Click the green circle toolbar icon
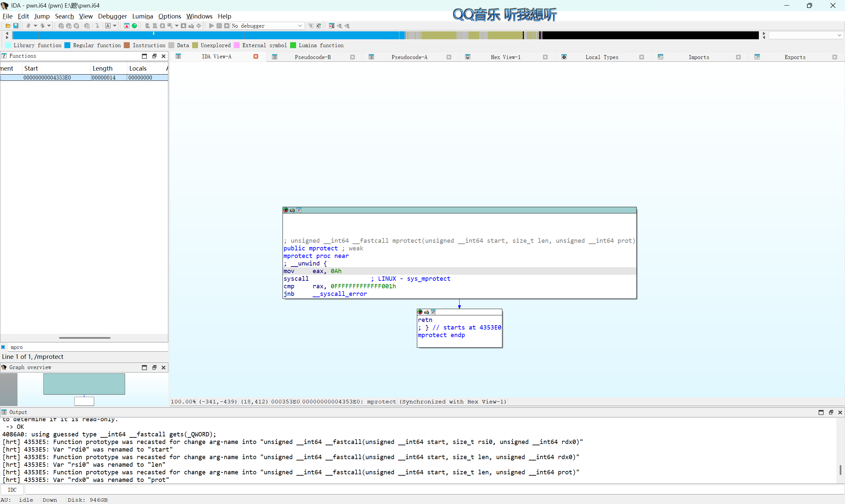This screenshot has height=504, width=845. (135, 26)
